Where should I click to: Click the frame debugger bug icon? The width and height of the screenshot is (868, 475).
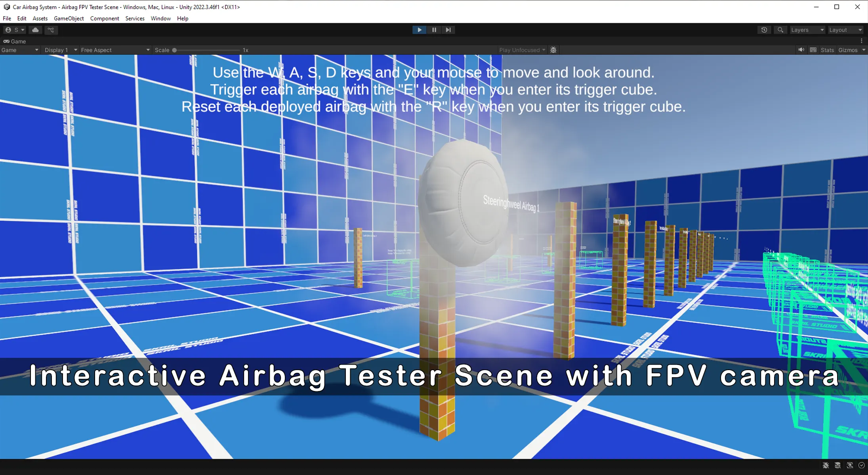(x=553, y=50)
